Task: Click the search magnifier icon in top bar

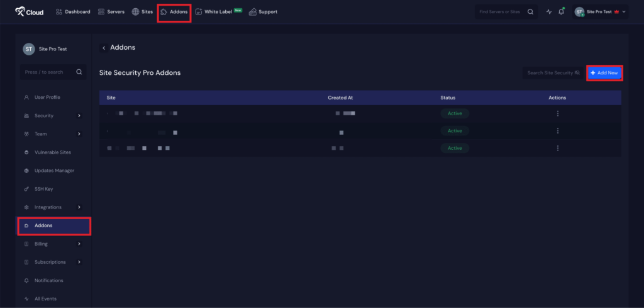Action: point(530,12)
